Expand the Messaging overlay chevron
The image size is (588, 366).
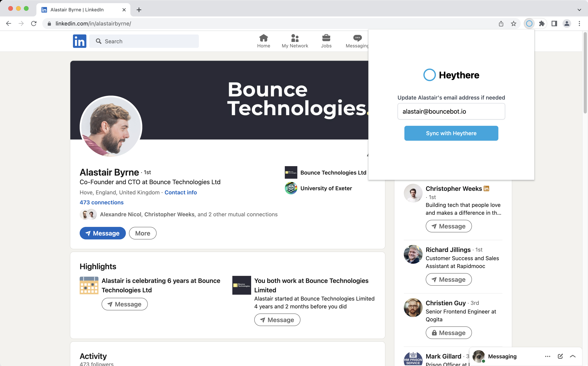pyautogui.click(x=573, y=356)
